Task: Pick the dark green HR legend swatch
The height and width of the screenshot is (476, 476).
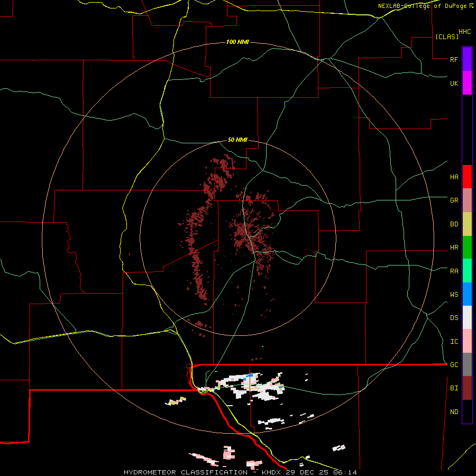Action: click(467, 248)
